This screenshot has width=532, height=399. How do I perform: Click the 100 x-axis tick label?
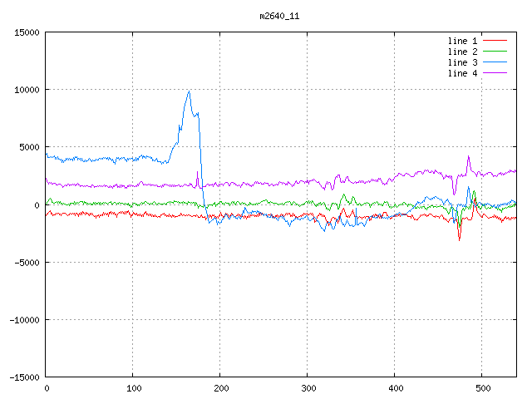tap(133, 388)
